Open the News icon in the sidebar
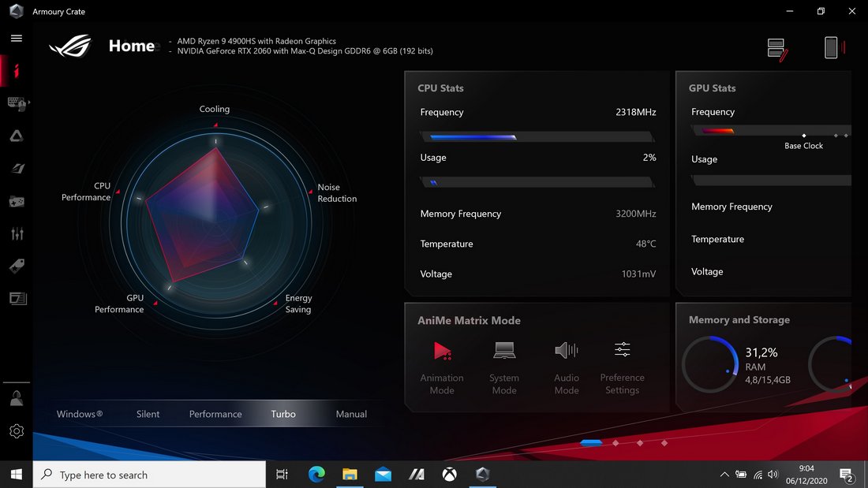 17,298
